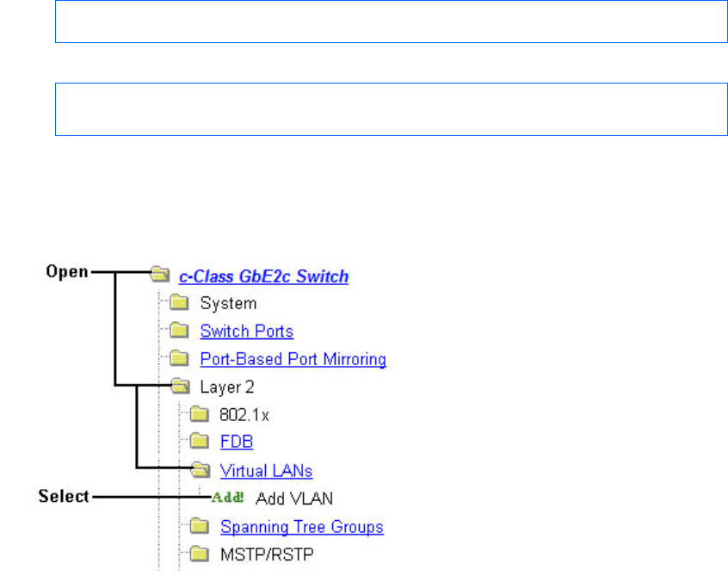
Task: Click the green Add! icon
Action: [228, 498]
